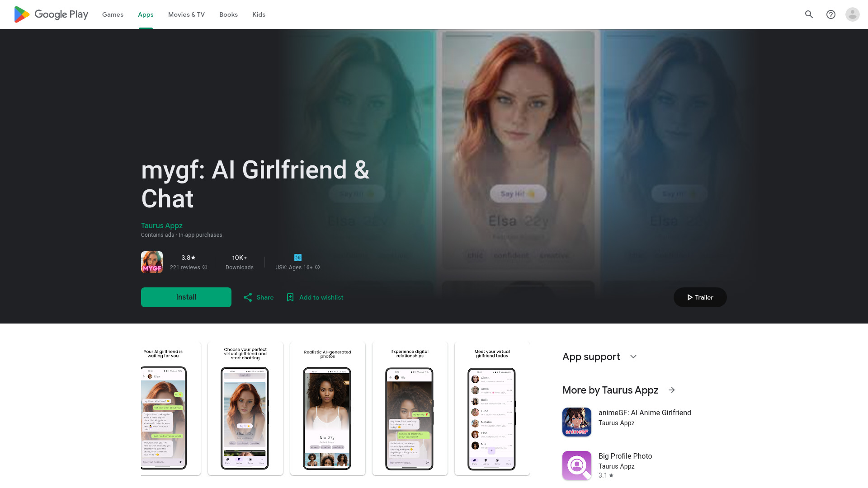Select the Apps tab in navigation
The height and width of the screenshot is (488, 868).
click(146, 14)
